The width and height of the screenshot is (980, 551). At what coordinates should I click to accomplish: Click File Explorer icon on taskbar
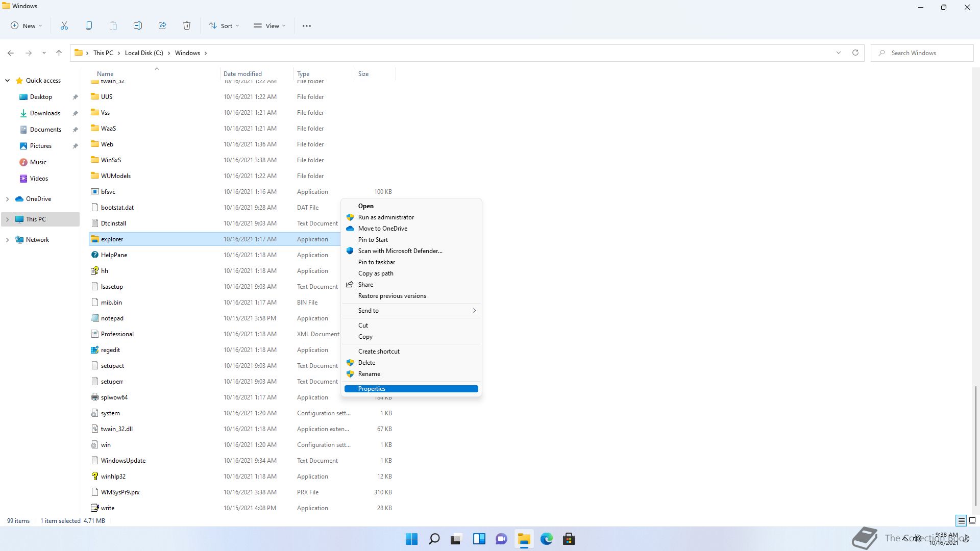coord(524,539)
